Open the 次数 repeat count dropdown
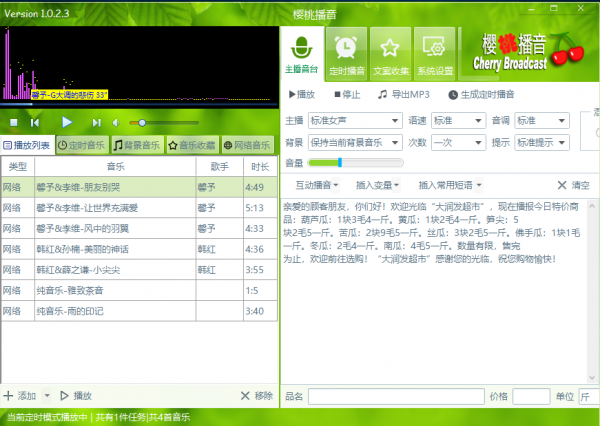The width and height of the screenshot is (600, 426). click(458, 143)
